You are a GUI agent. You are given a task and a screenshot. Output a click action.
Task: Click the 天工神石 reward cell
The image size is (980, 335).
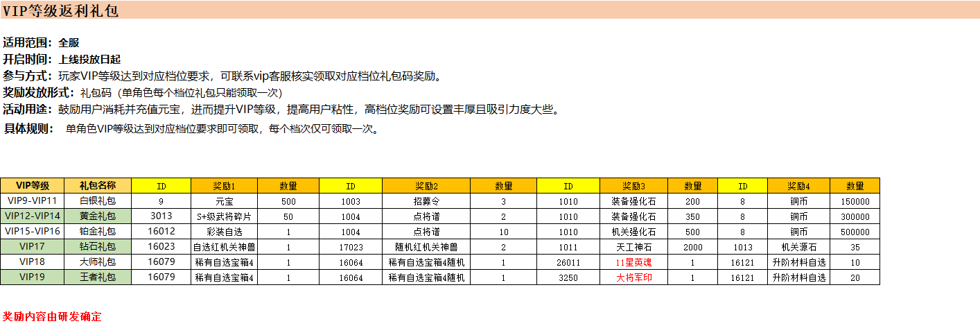click(x=633, y=247)
